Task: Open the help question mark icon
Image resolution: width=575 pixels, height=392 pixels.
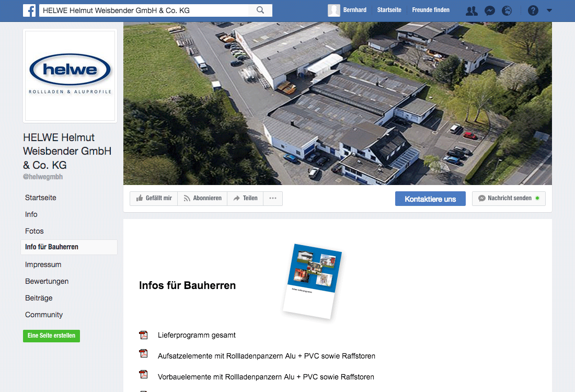Action: pos(533,10)
